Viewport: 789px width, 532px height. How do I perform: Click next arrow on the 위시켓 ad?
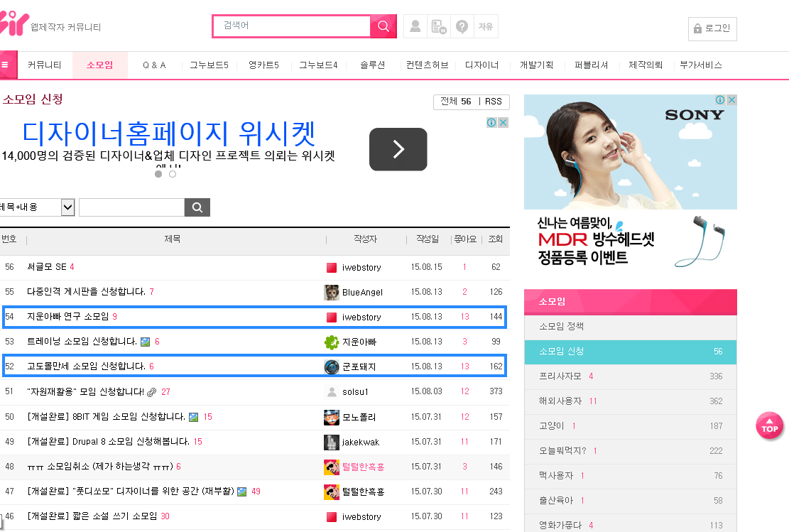(x=398, y=149)
